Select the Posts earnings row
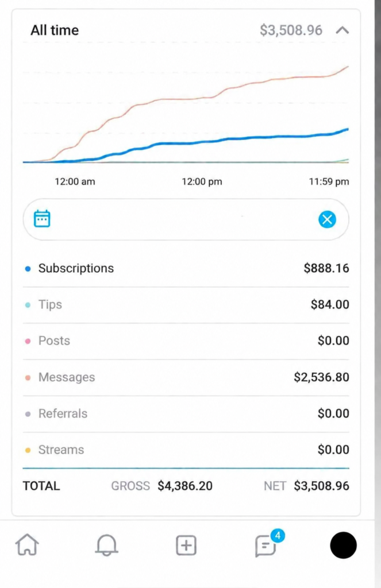This screenshot has height=588, width=381. coord(186,341)
